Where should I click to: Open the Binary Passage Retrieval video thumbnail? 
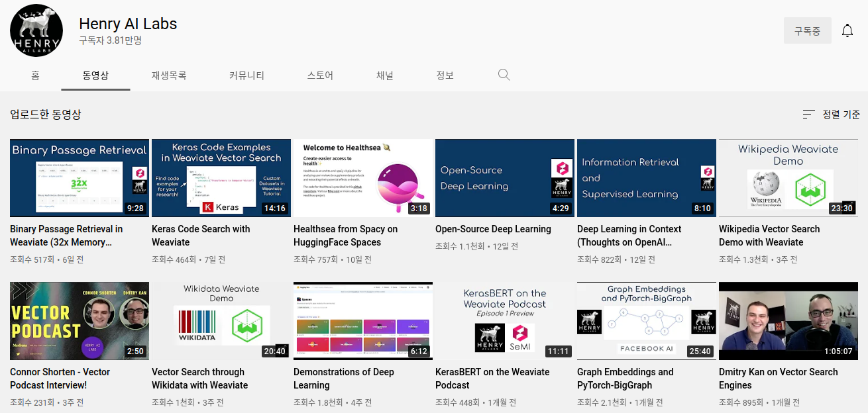[x=80, y=178]
